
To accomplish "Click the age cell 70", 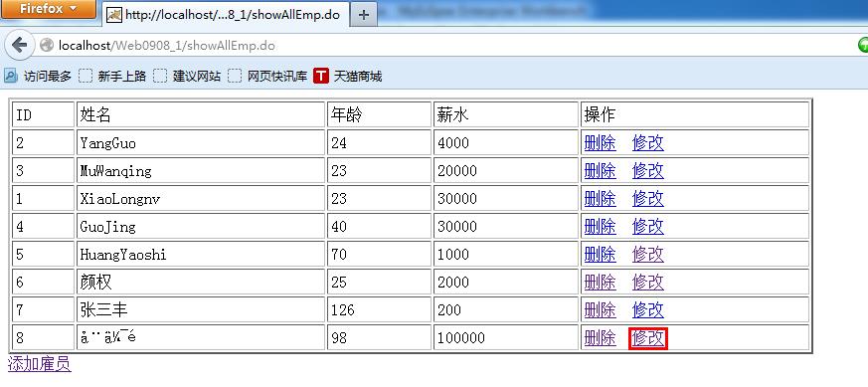I will 379,255.
